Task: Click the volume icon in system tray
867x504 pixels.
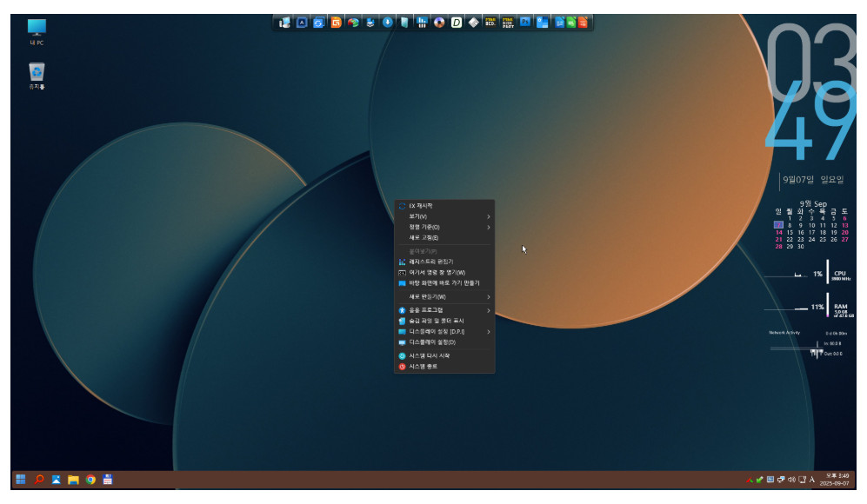Action: tap(791, 479)
